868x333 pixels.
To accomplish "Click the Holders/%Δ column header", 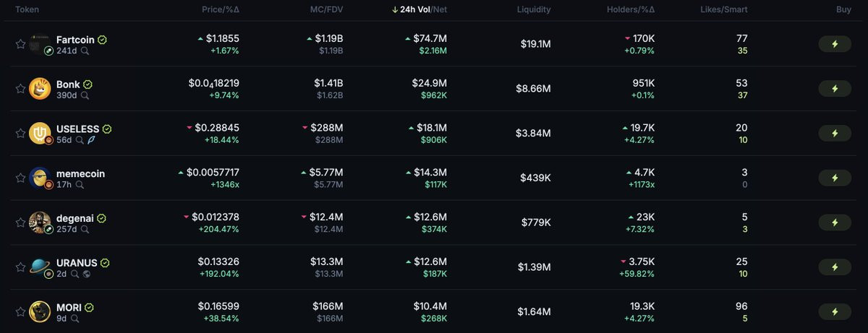I will [630, 10].
